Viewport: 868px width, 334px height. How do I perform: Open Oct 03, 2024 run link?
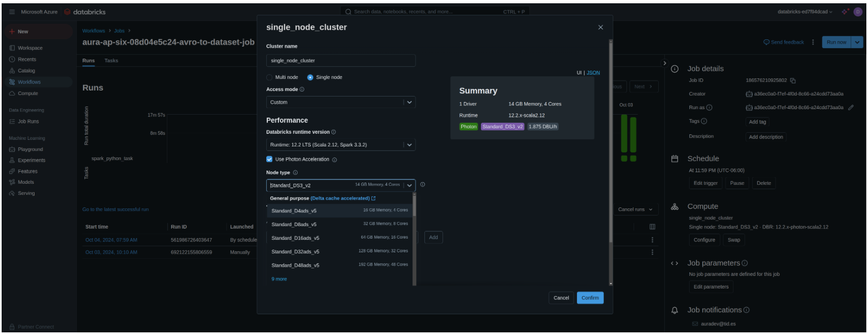tap(111, 252)
